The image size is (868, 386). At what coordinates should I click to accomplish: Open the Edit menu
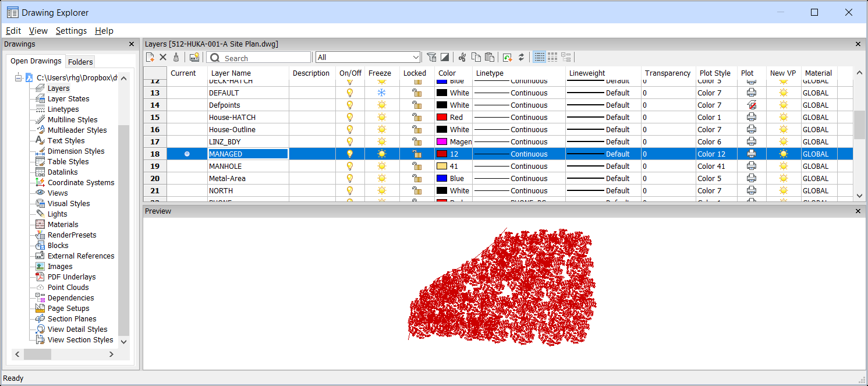13,31
